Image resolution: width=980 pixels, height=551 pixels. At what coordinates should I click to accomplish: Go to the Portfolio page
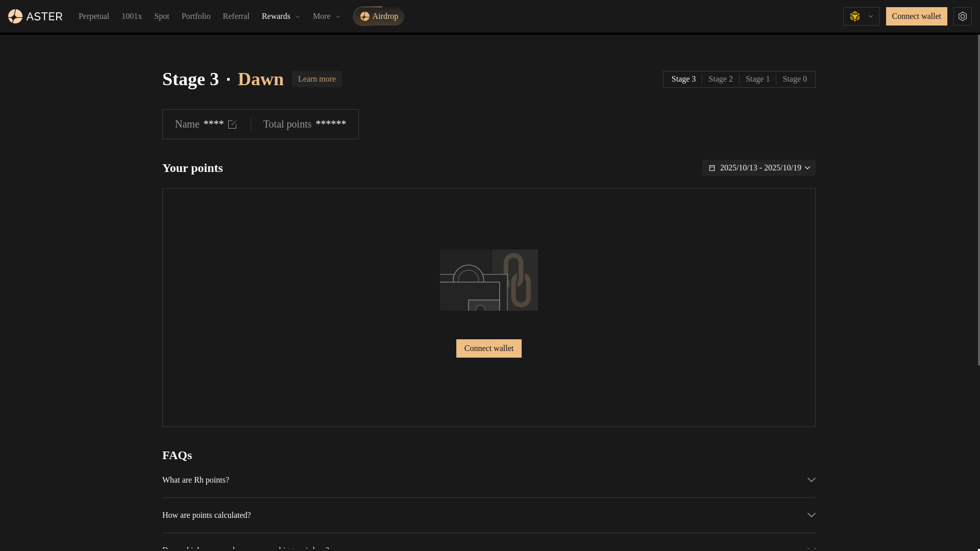(x=196, y=16)
